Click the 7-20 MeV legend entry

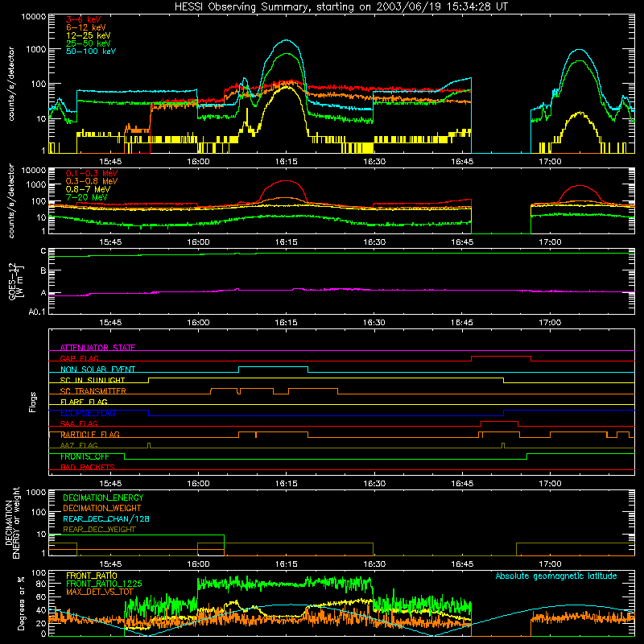[87, 197]
